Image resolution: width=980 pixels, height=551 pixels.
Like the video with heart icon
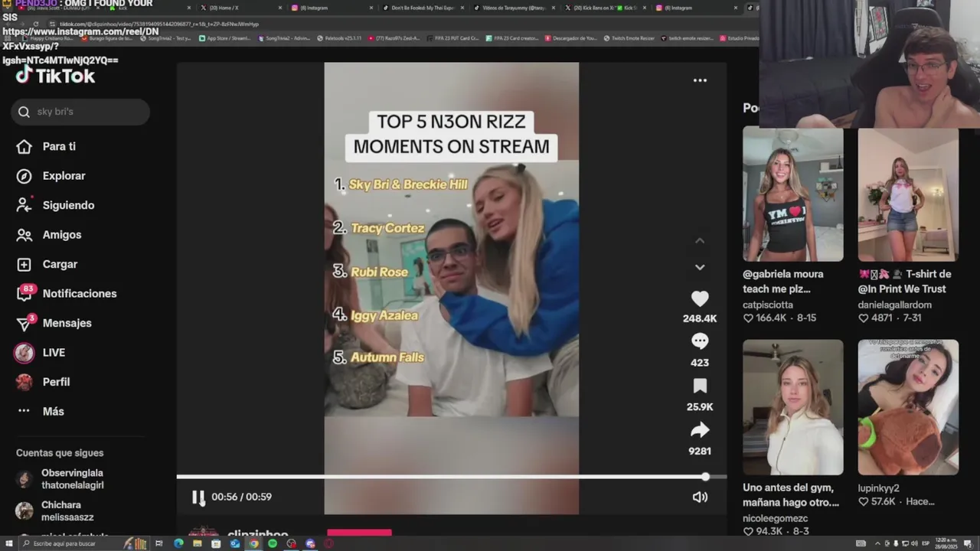pyautogui.click(x=700, y=298)
